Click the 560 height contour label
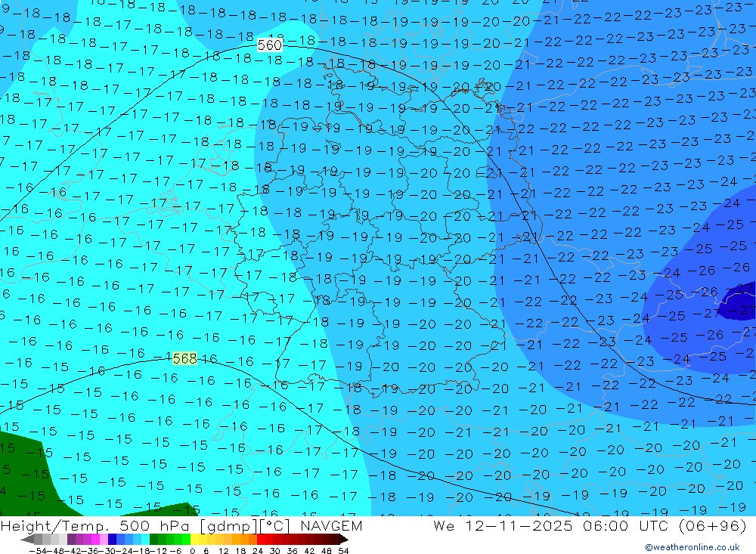Viewport: 756px width, 554px height. tap(269, 45)
